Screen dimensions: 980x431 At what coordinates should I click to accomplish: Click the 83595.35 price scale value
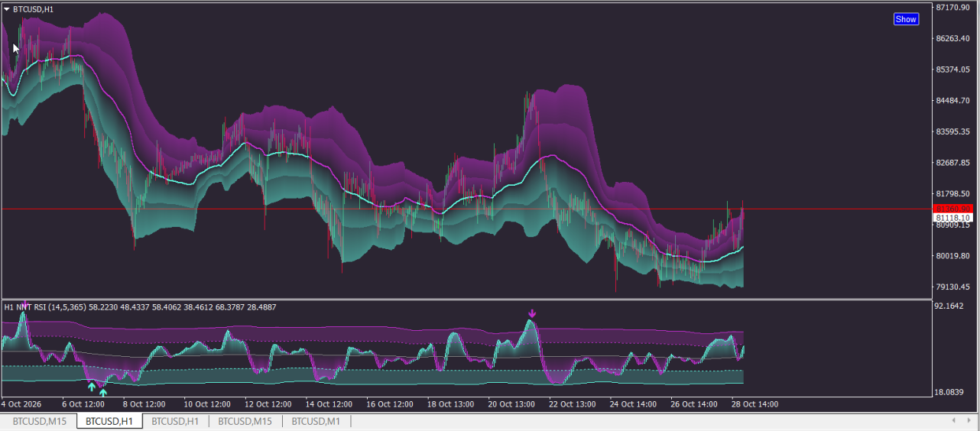pyautogui.click(x=953, y=131)
